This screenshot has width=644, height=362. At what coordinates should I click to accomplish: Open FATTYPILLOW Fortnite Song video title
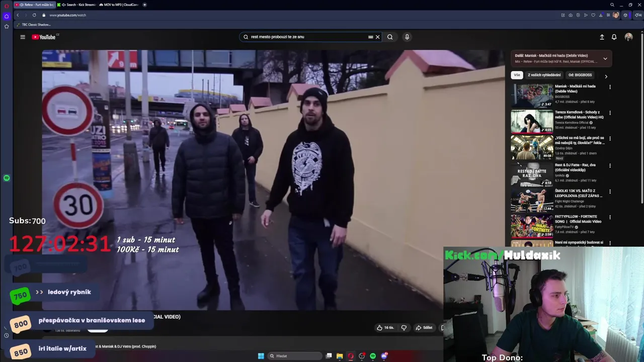[578, 219]
